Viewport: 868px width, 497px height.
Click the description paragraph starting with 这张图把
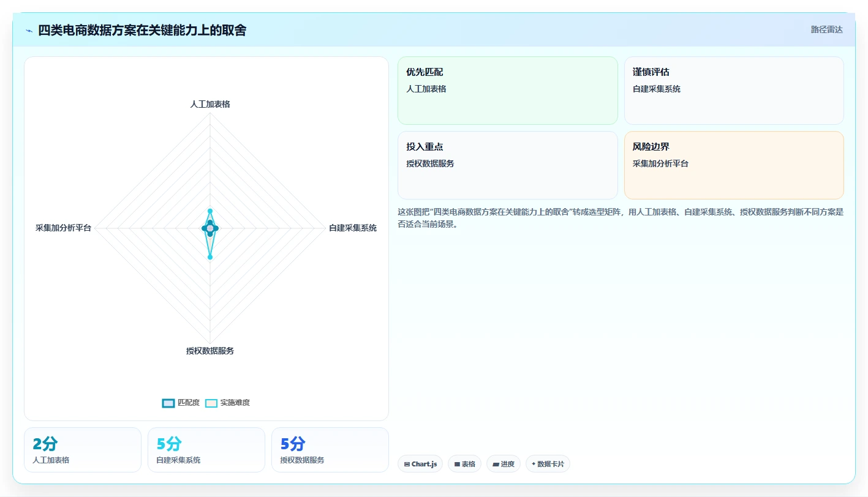click(621, 218)
